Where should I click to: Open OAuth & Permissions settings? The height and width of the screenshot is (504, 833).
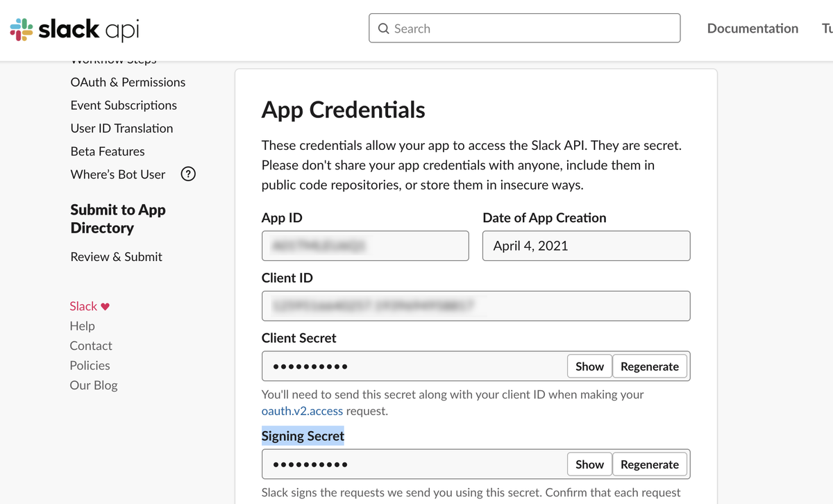[x=128, y=82]
